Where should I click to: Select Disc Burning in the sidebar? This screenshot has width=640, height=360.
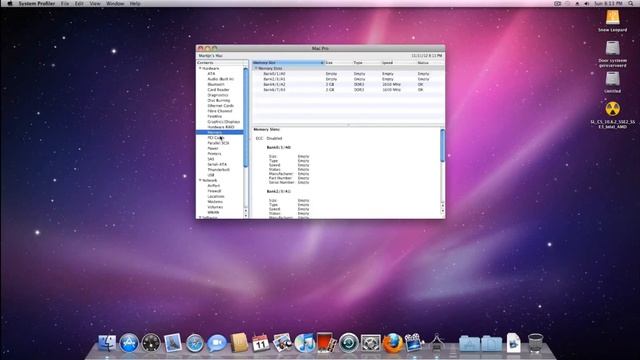[219, 100]
